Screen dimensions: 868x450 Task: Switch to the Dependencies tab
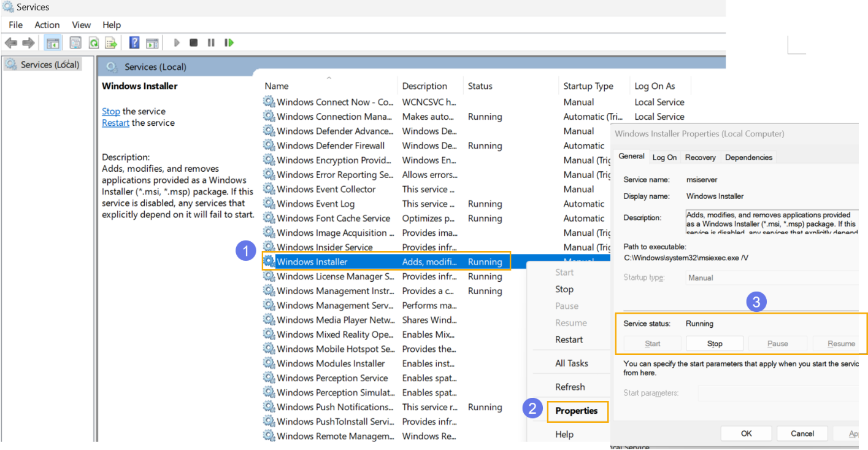pos(749,157)
